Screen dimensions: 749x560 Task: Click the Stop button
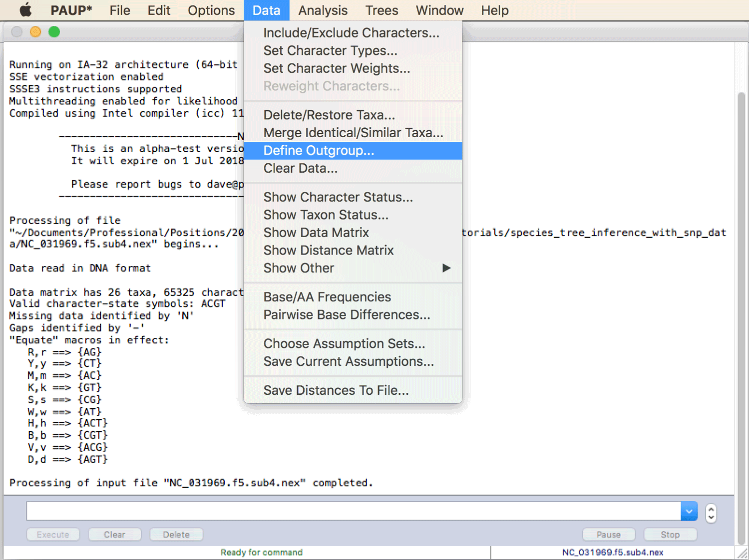point(670,535)
